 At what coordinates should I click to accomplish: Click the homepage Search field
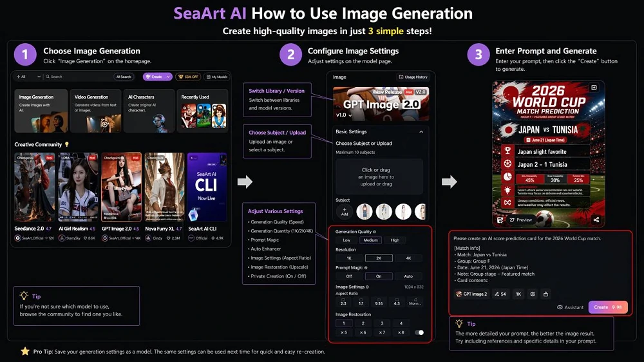(x=78, y=77)
